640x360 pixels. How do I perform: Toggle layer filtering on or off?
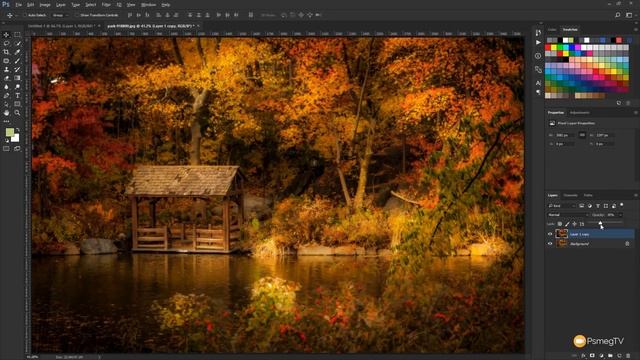[x=622, y=205]
